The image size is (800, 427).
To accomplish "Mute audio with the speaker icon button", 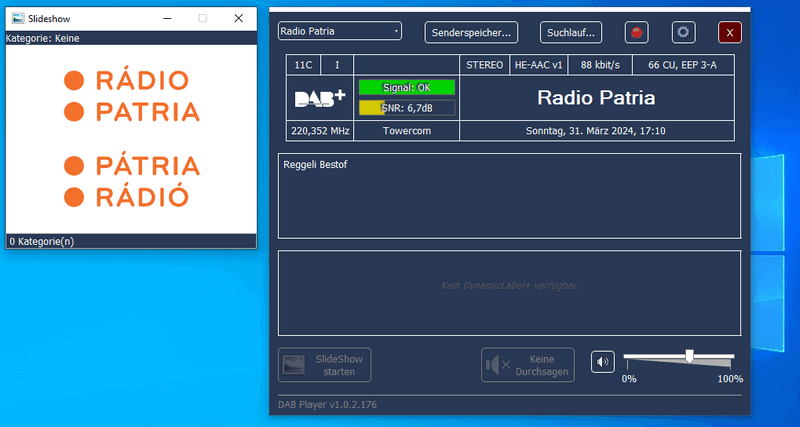I will coord(603,362).
